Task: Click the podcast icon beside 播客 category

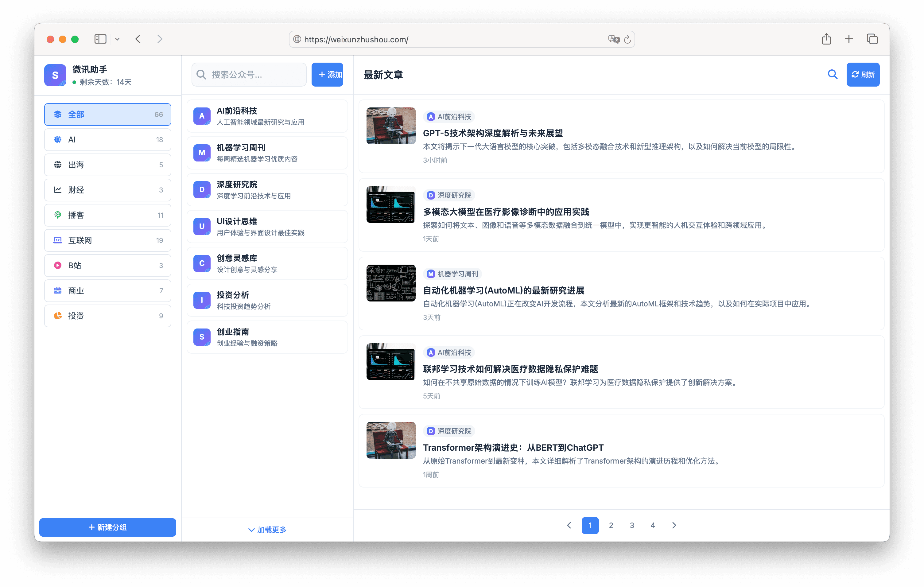Action: point(58,215)
